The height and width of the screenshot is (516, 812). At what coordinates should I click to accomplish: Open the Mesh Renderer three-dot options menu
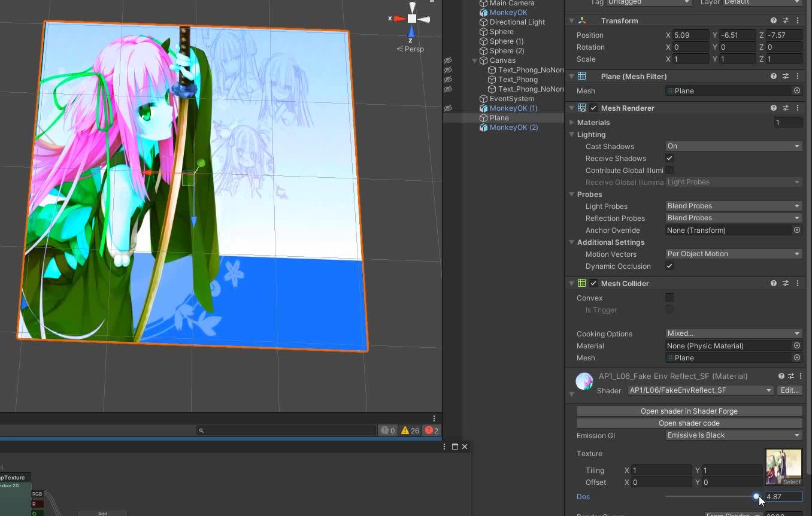[797, 108]
